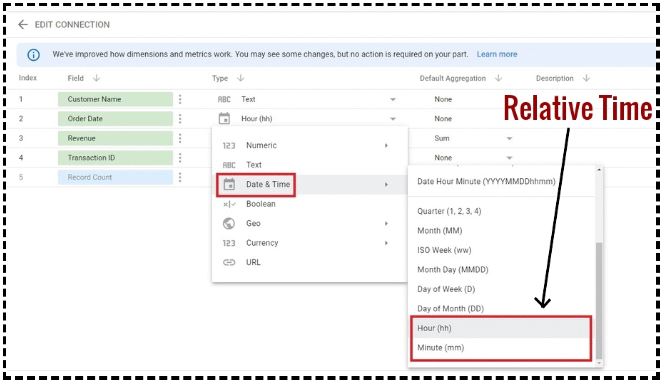This screenshot has height=385, width=665.
Task: Choose Boolean in the type menu
Action: point(310,204)
